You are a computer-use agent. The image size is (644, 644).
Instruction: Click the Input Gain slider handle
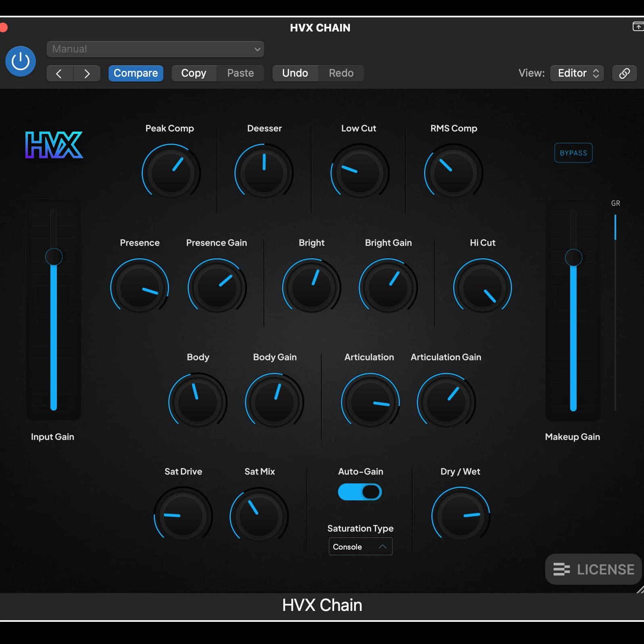pos(54,257)
